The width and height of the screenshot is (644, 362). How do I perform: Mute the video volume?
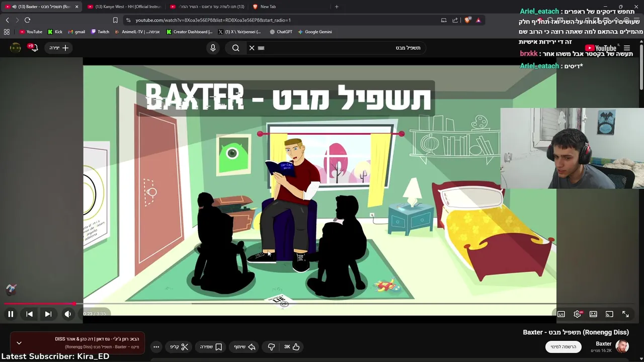68,314
